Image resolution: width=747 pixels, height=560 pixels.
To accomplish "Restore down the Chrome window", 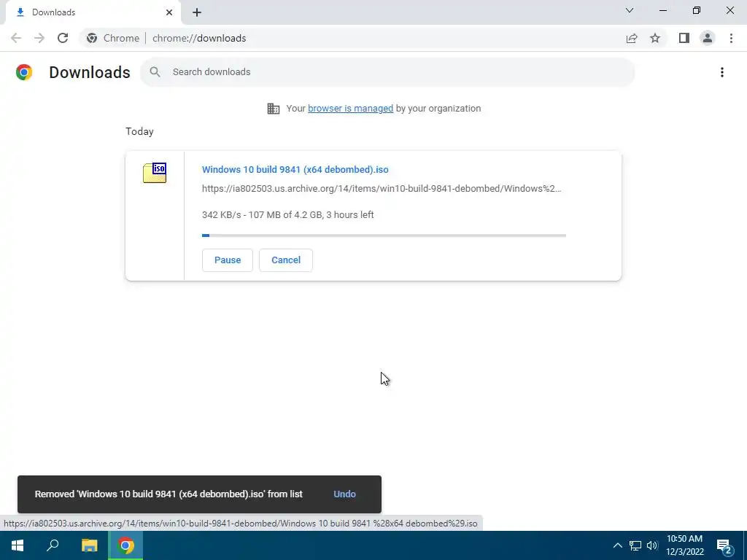I will (x=697, y=10).
